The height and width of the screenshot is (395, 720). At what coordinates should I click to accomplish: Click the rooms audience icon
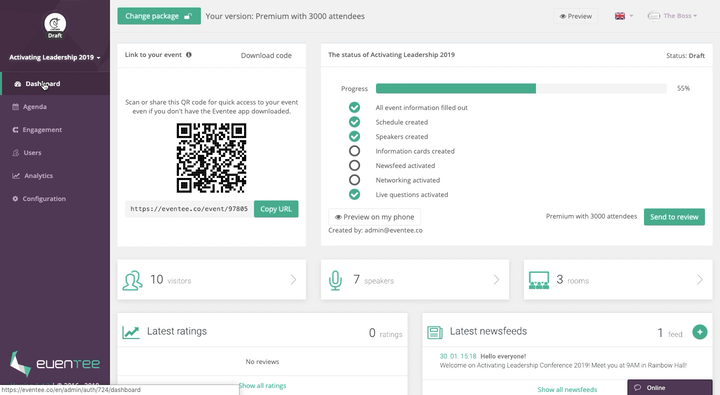point(539,280)
